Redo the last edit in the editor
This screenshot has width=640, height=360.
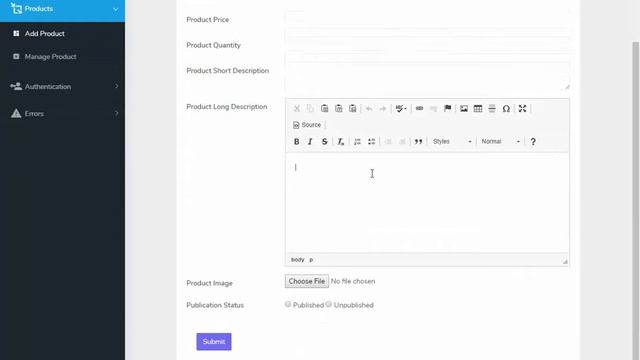[x=383, y=109]
